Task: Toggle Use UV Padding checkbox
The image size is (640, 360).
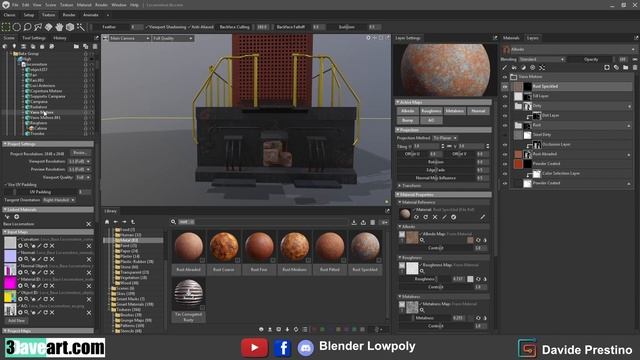Action: point(6,185)
